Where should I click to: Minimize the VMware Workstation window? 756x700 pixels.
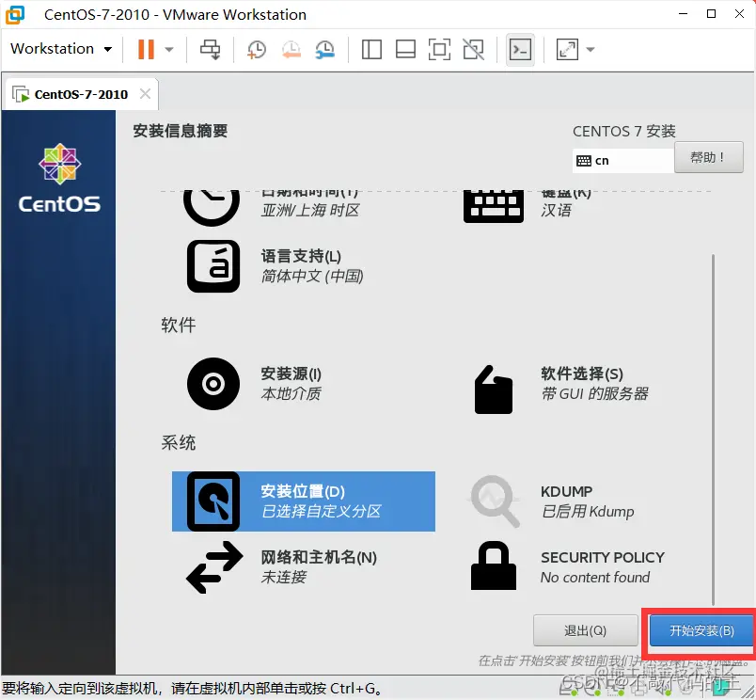coord(684,14)
